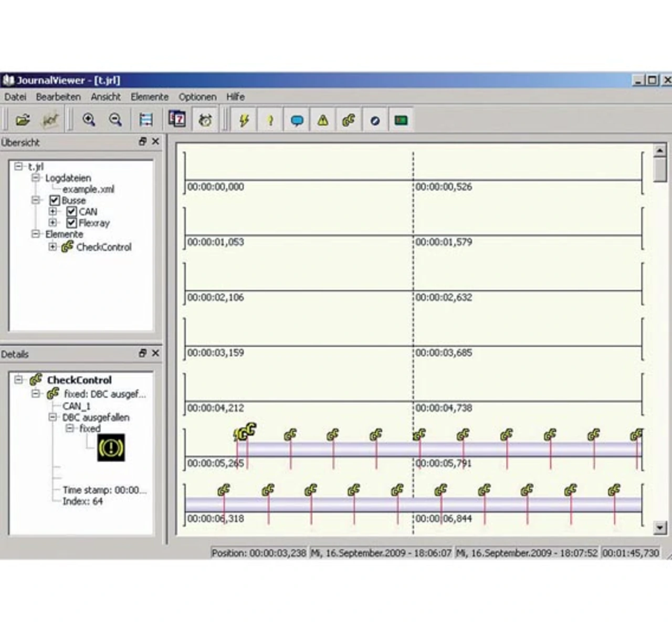Image resolution: width=672 pixels, height=625 pixels.
Task: Expand CheckControl node in Übersicht panel
Action: [x=52, y=247]
